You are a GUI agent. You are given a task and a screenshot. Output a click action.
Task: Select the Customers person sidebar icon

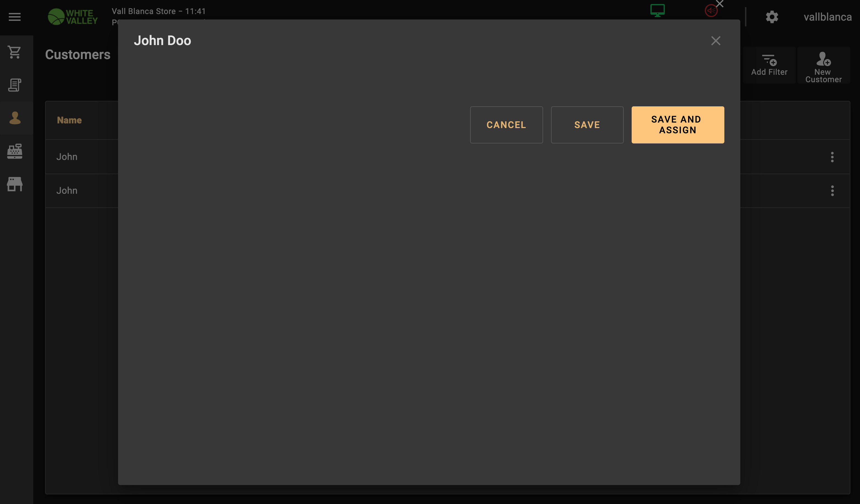(x=15, y=118)
